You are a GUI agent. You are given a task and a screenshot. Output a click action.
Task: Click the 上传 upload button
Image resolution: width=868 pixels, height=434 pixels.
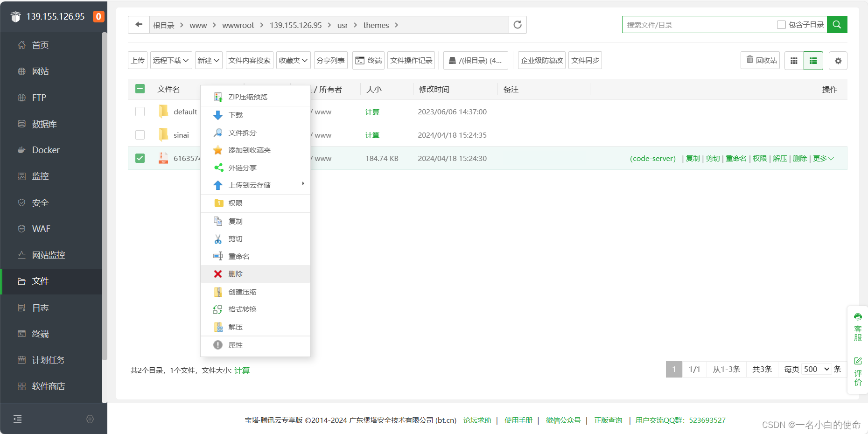[x=138, y=60]
